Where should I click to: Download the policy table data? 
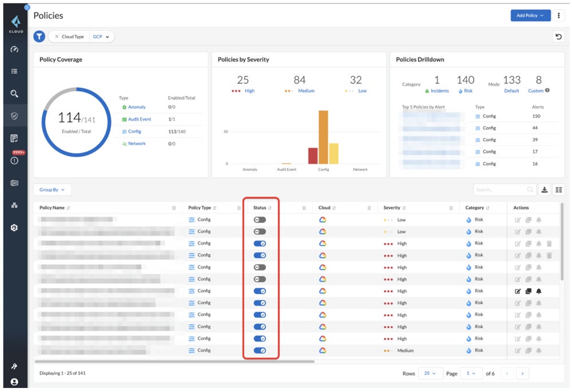[x=545, y=190]
